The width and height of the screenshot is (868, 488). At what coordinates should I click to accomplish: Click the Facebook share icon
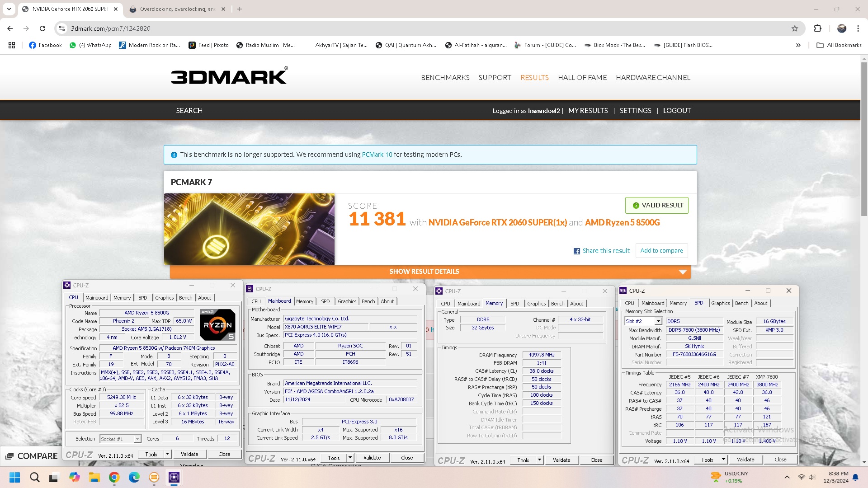click(x=577, y=251)
